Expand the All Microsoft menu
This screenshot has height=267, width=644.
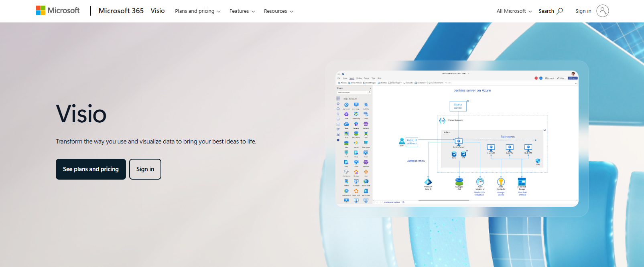pos(514,11)
